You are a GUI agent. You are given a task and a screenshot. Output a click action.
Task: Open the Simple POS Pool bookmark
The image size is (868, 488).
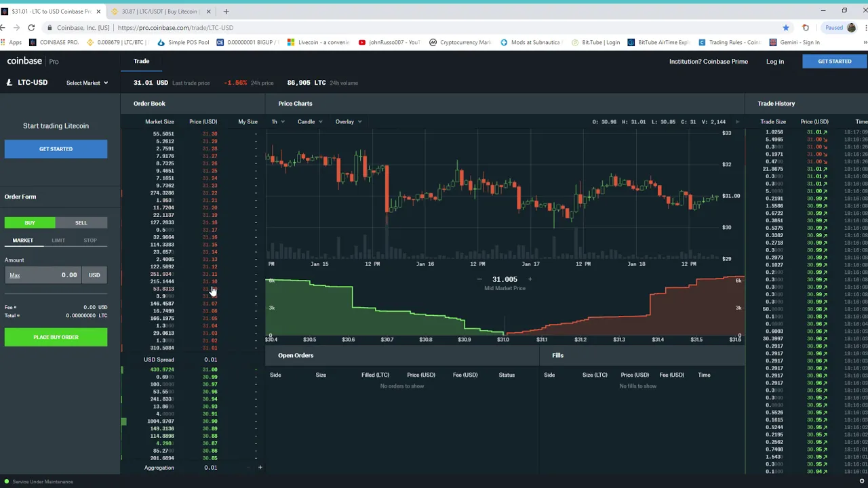point(183,42)
